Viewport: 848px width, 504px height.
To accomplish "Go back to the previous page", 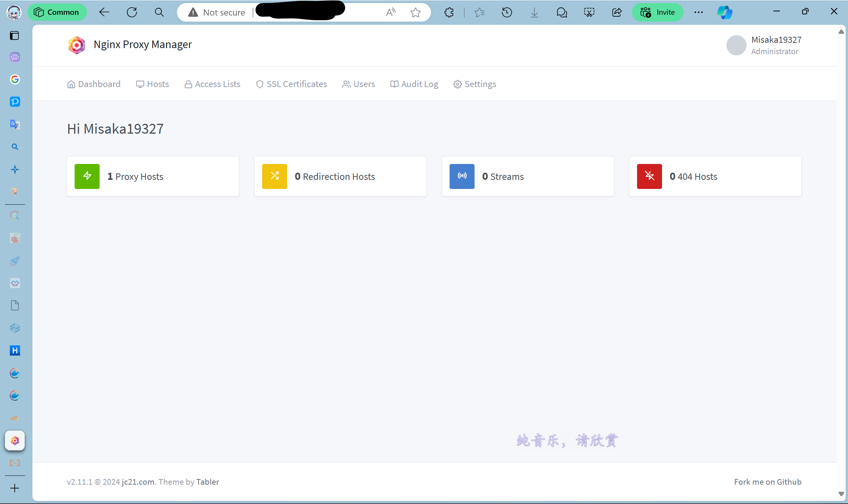I will (x=104, y=12).
